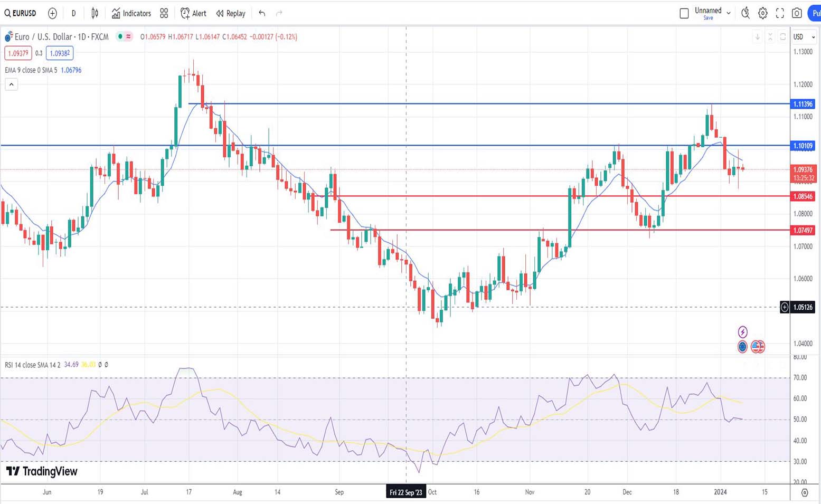Screen dimensions: 821x504
Task: Open the USD currency dropdown
Action: [804, 37]
